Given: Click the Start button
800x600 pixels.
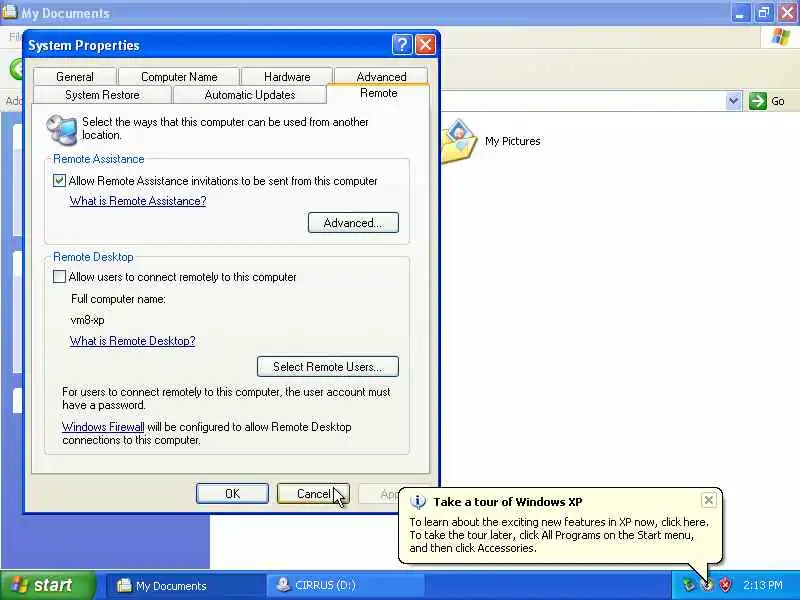Looking at the screenshot, I should [48, 585].
